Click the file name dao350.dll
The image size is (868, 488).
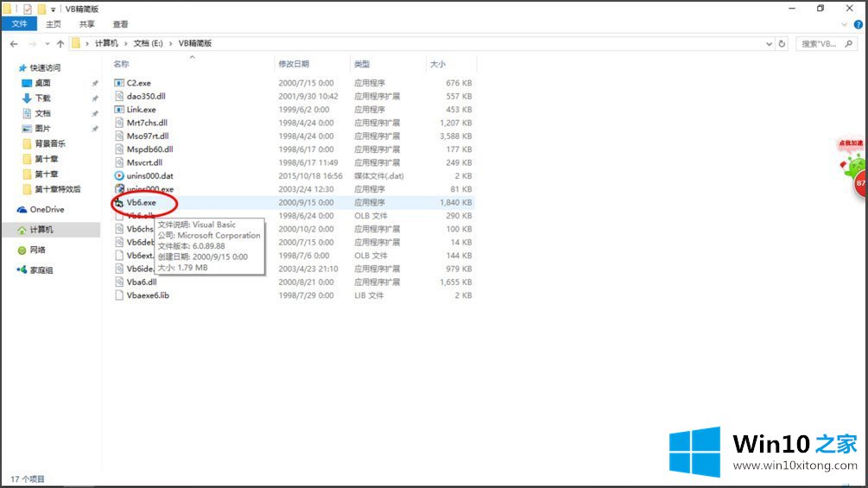click(x=146, y=96)
